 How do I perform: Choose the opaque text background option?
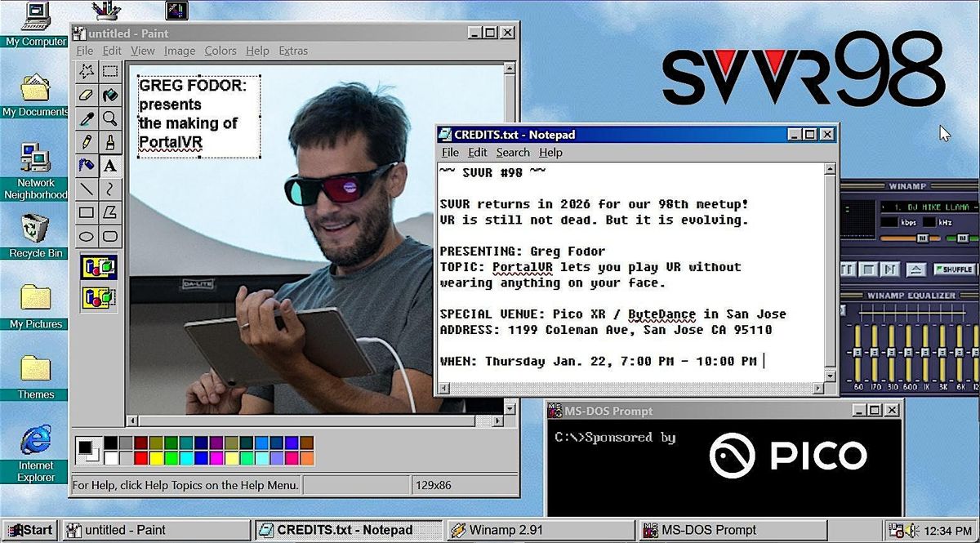[98, 267]
